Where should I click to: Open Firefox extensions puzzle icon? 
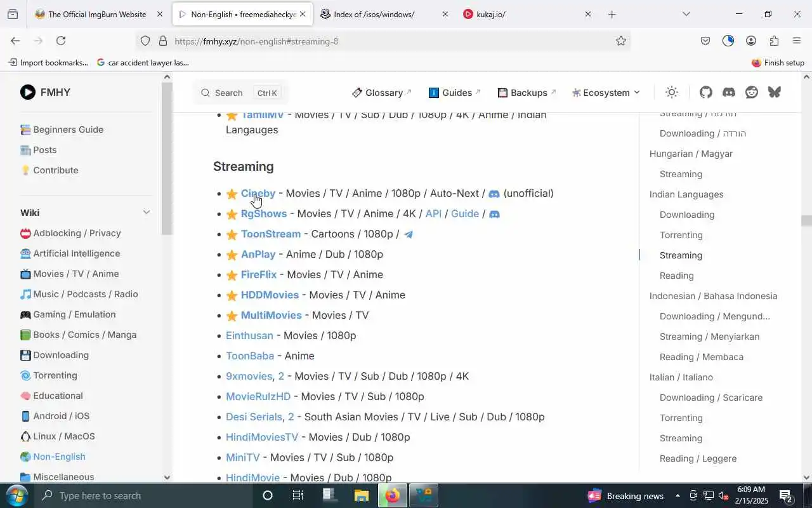pos(774,41)
